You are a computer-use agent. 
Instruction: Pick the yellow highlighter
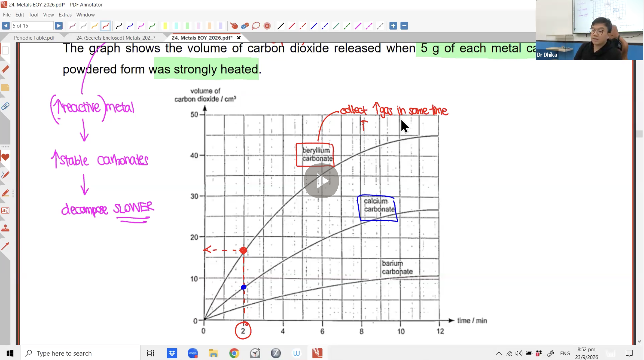pos(165,26)
